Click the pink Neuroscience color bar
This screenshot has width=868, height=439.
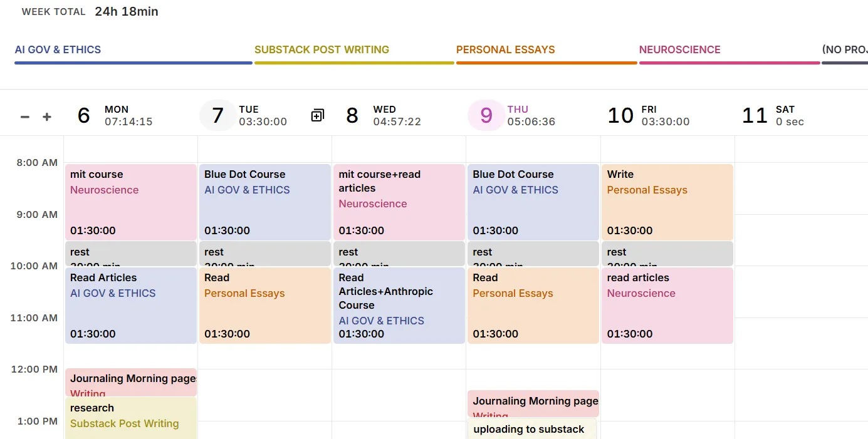pyautogui.click(x=729, y=63)
